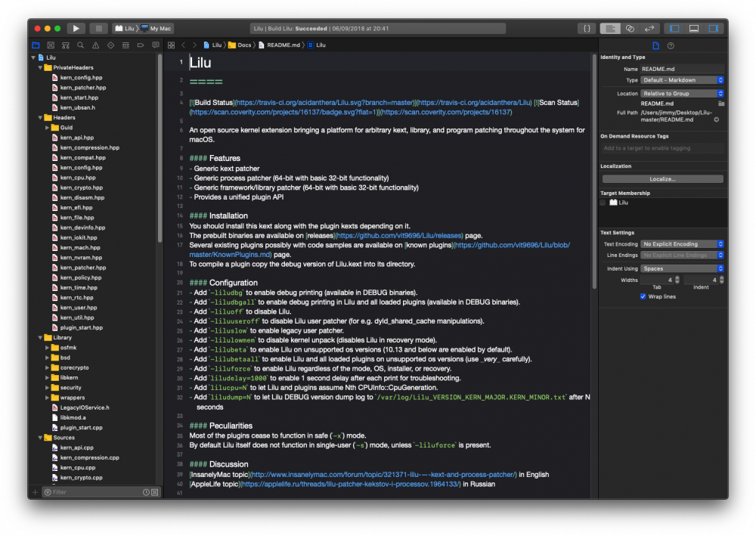
Task: Collapse the Headers folder
Action: point(41,118)
